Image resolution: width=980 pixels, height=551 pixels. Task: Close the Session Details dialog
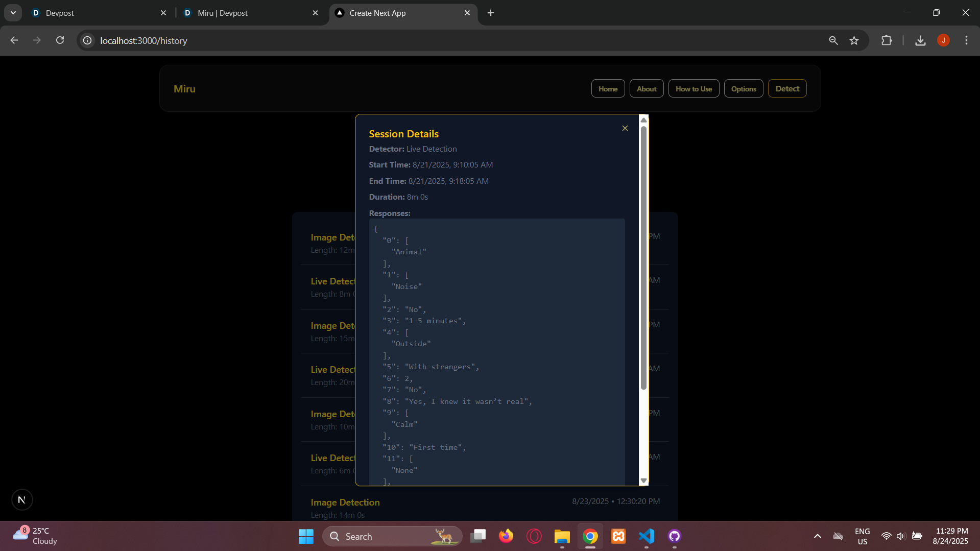tap(625, 128)
